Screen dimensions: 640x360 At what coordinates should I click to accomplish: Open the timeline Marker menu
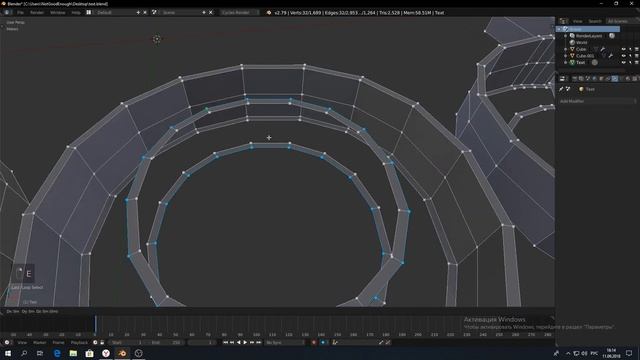click(40, 342)
